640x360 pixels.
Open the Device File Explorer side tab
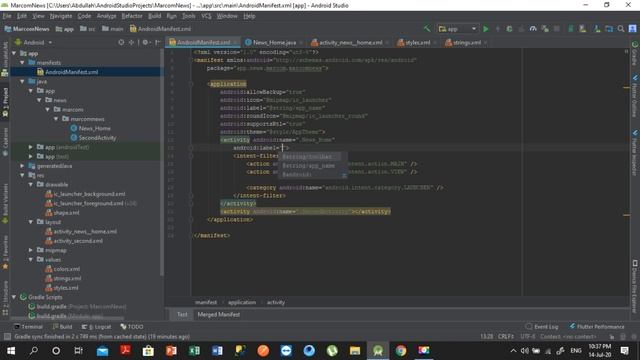pos(635,286)
